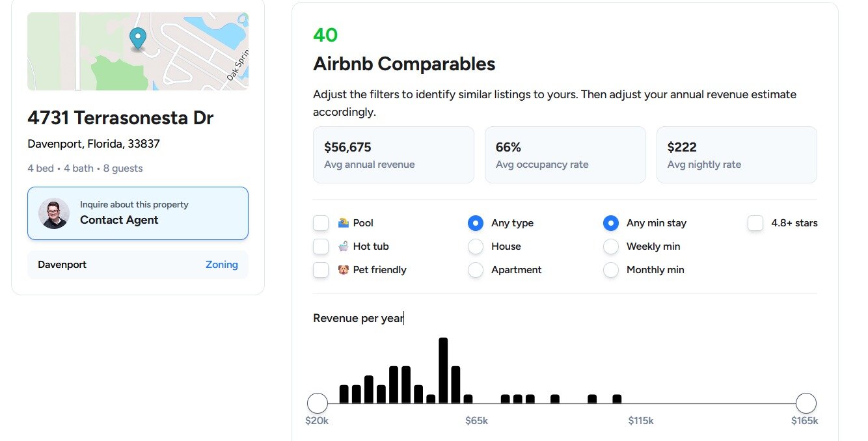
Task: Click the agent profile photo
Action: 54,213
